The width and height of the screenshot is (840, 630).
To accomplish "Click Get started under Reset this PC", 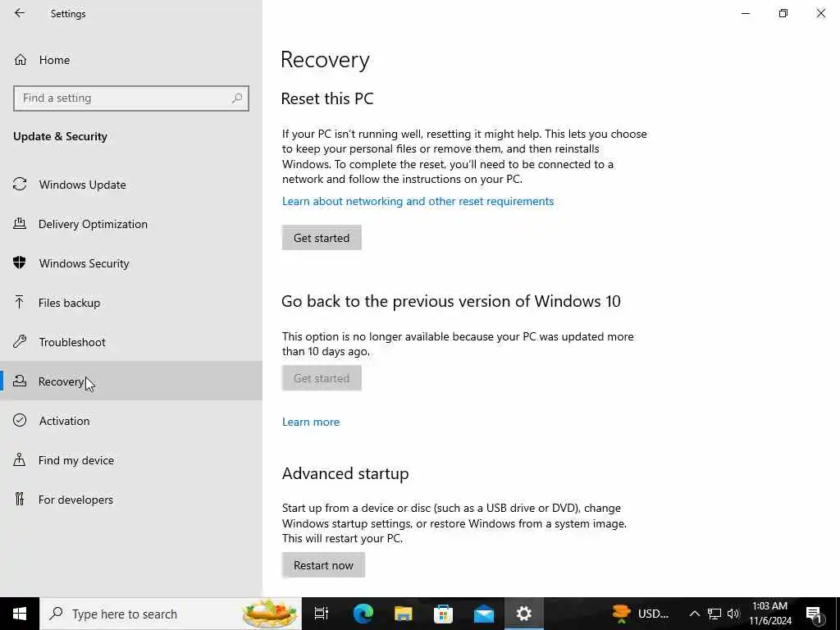I will [322, 237].
